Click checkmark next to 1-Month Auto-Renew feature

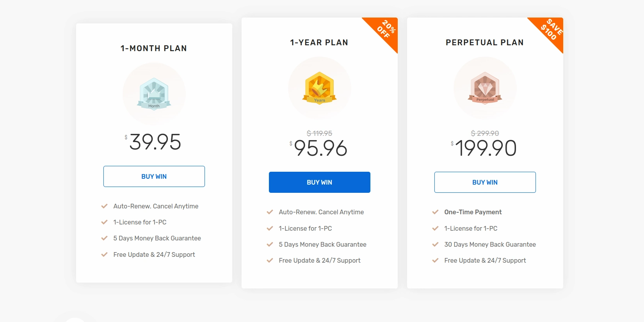[104, 206]
